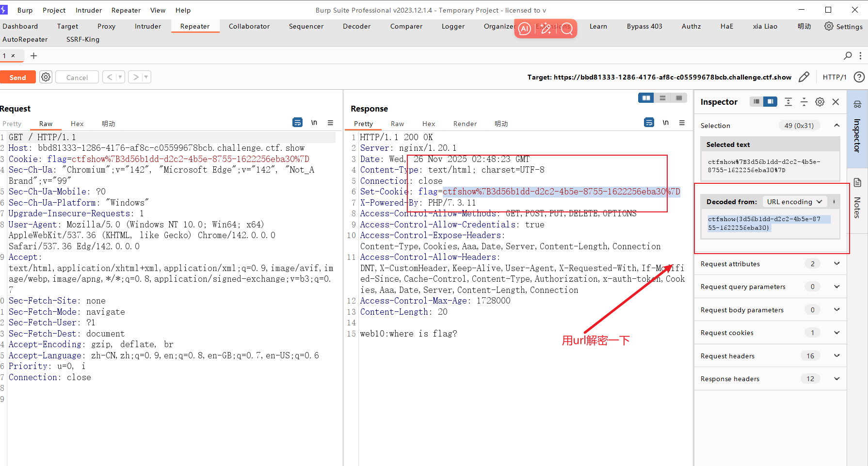Open Repeater send options gear
This screenshot has height=466, width=868.
point(46,77)
